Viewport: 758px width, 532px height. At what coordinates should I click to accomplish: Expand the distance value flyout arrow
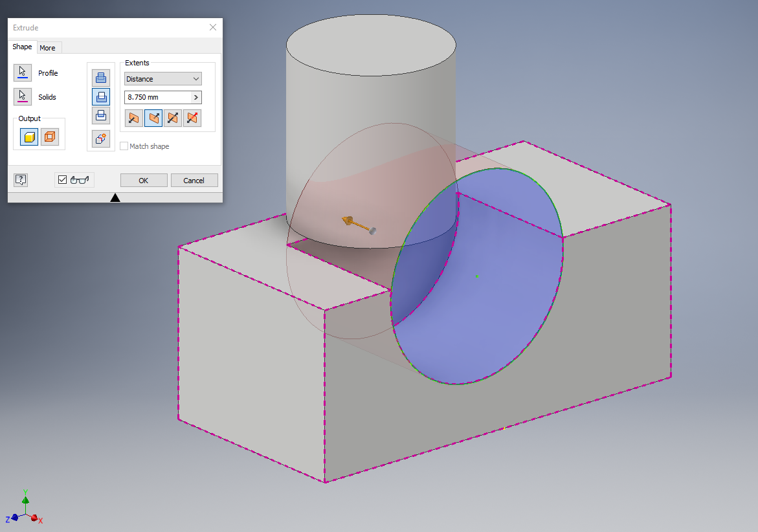(197, 96)
